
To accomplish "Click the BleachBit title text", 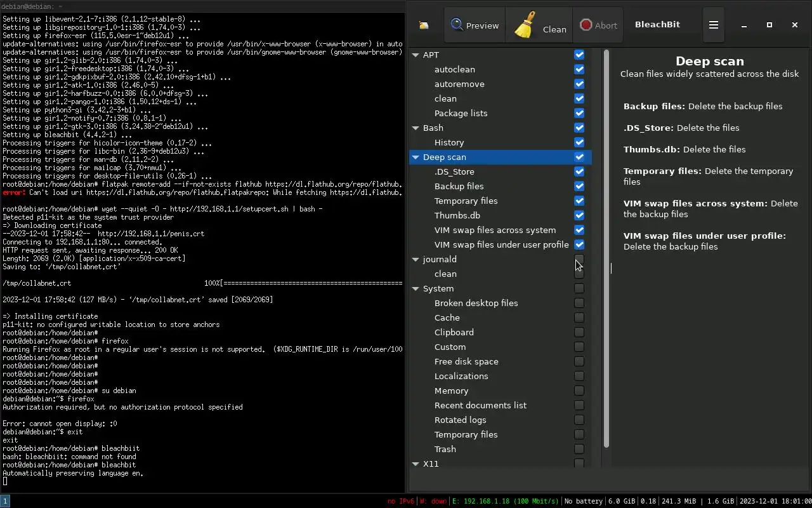I will (657, 24).
